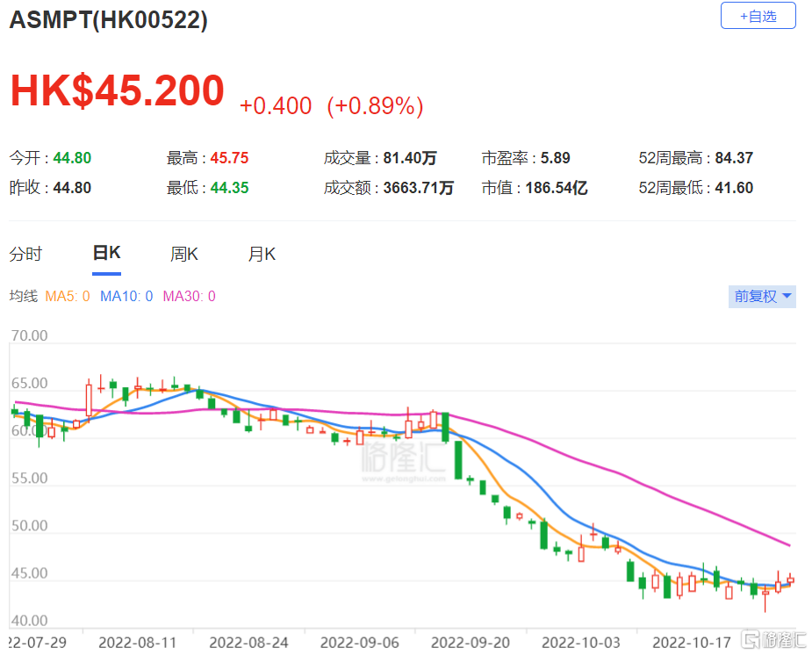Click the 市盈率 value 5.89
The height and width of the screenshot is (655, 812).
(x=555, y=158)
